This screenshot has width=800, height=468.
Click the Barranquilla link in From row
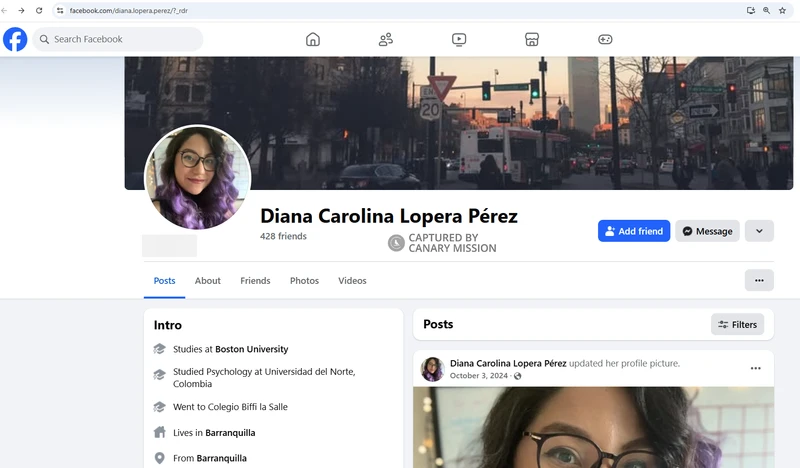[x=221, y=458]
